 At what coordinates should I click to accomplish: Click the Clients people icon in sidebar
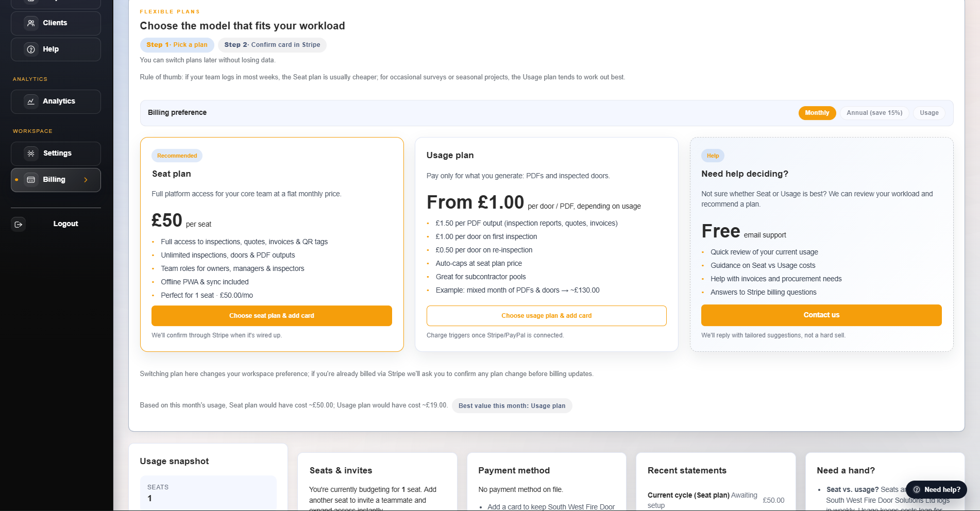tap(31, 23)
